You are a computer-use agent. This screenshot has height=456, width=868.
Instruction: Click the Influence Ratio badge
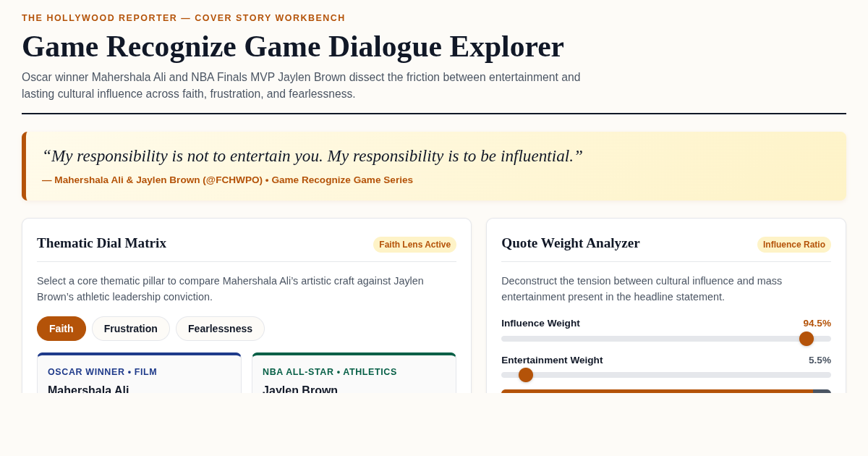(794, 245)
